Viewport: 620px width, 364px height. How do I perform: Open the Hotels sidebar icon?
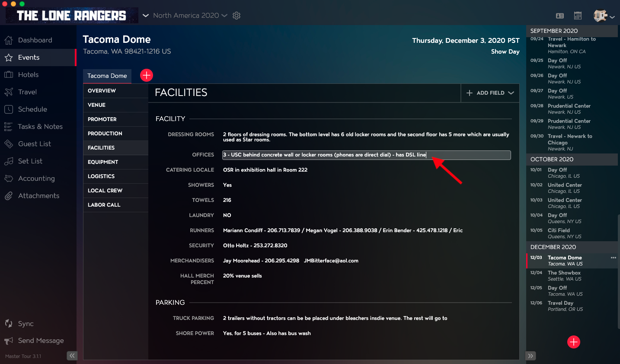point(9,75)
